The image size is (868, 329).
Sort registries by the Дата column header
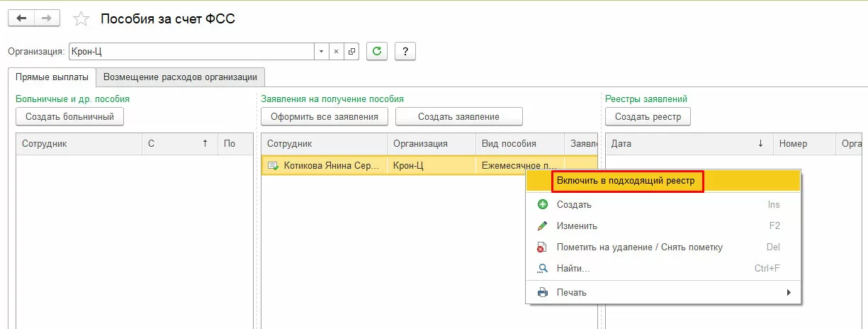(x=689, y=143)
